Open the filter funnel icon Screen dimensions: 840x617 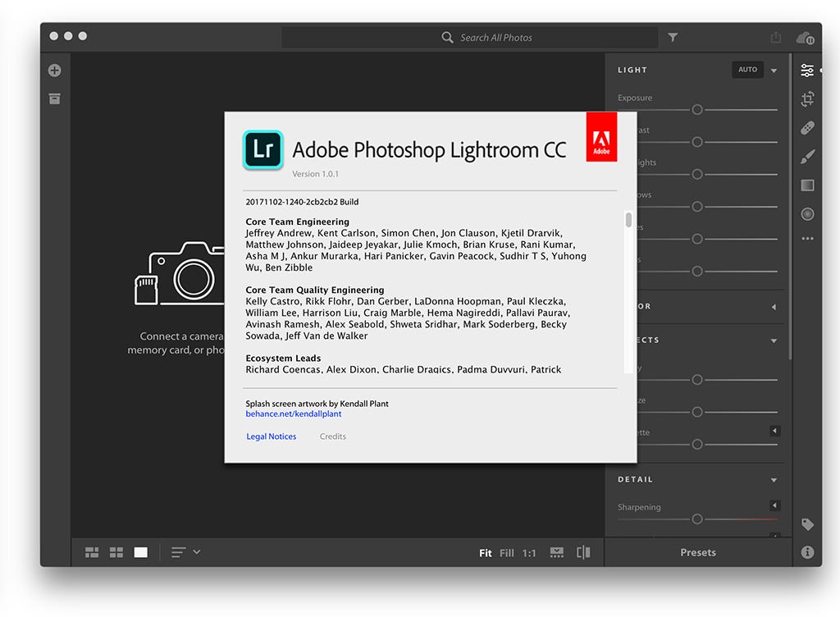click(673, 37)
